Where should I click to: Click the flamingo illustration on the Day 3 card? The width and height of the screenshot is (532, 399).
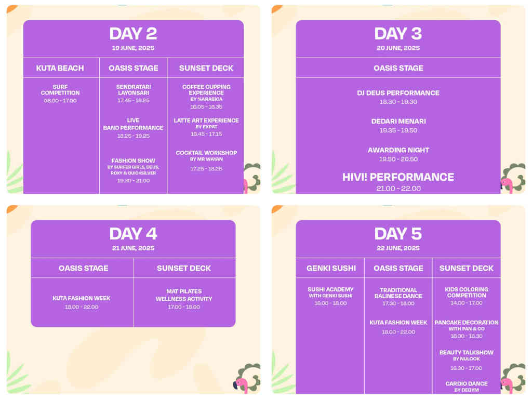(x=506, y=184)
